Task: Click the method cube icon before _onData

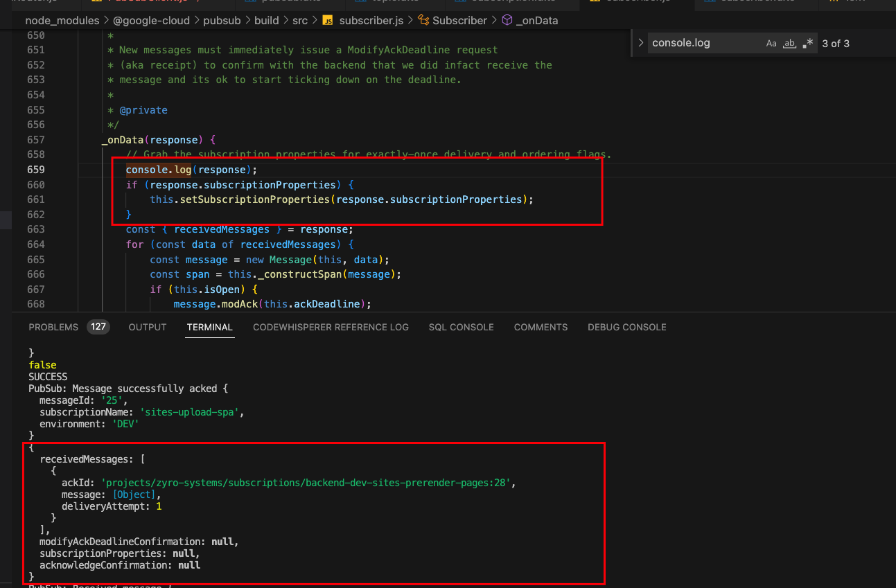Action: tap(507, 20)
